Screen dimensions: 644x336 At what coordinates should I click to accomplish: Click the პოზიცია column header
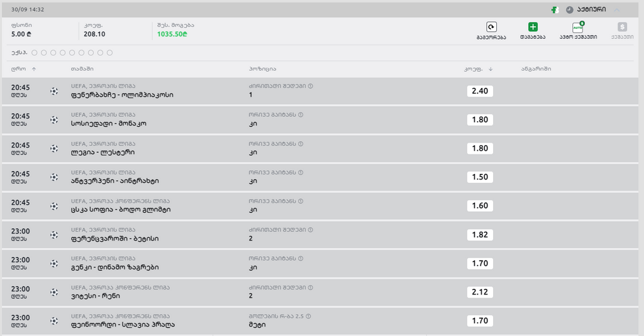tap(262, 69)
